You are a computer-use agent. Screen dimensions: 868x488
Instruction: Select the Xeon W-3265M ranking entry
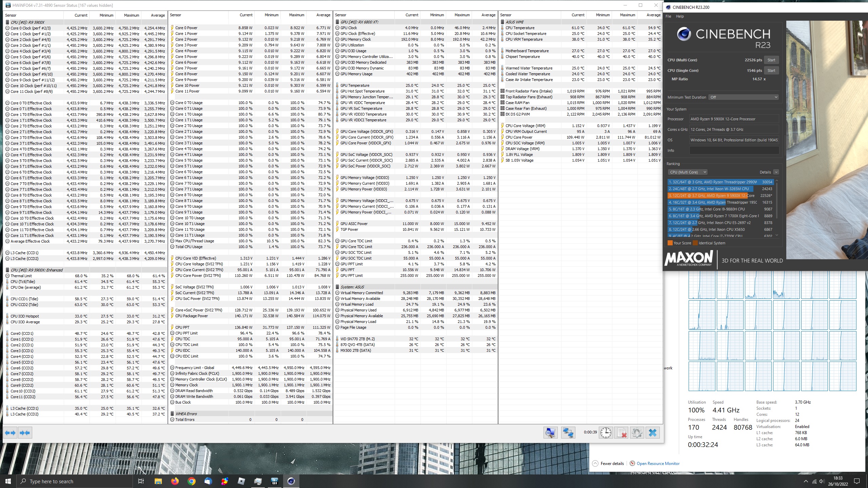pos(721,189)
